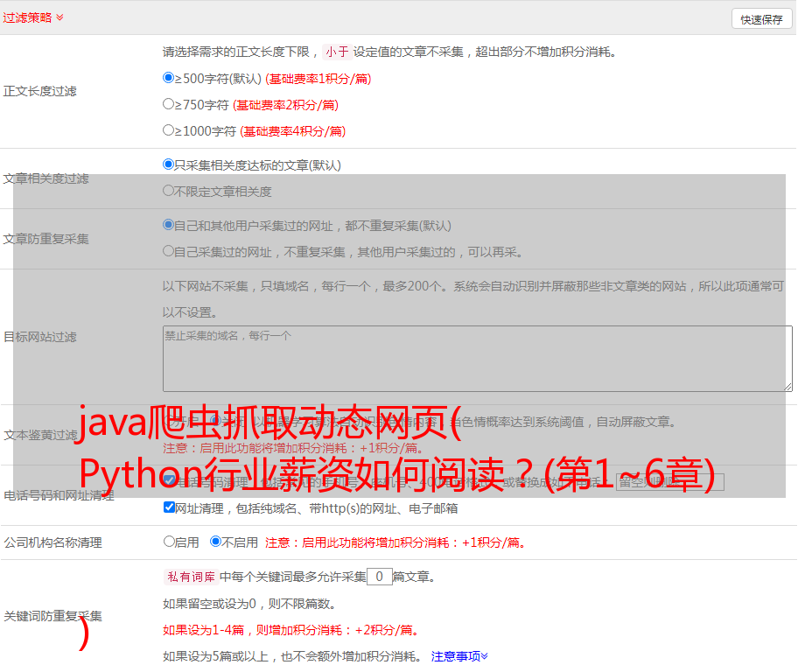Screen dimensions: 798x672
Task: Click text 如果留空或设为0，则不限篇数
Action: (249, 605)
